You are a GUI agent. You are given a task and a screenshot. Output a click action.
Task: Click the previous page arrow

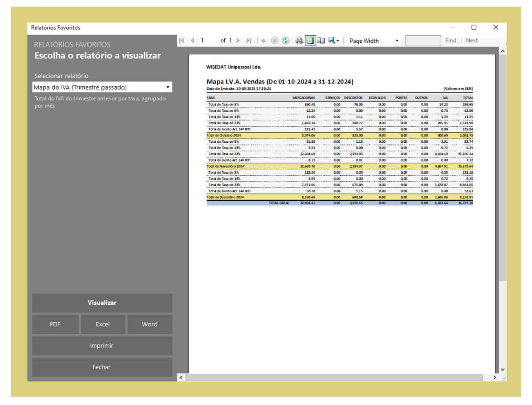pyautogui.click(x=192, y=41)
